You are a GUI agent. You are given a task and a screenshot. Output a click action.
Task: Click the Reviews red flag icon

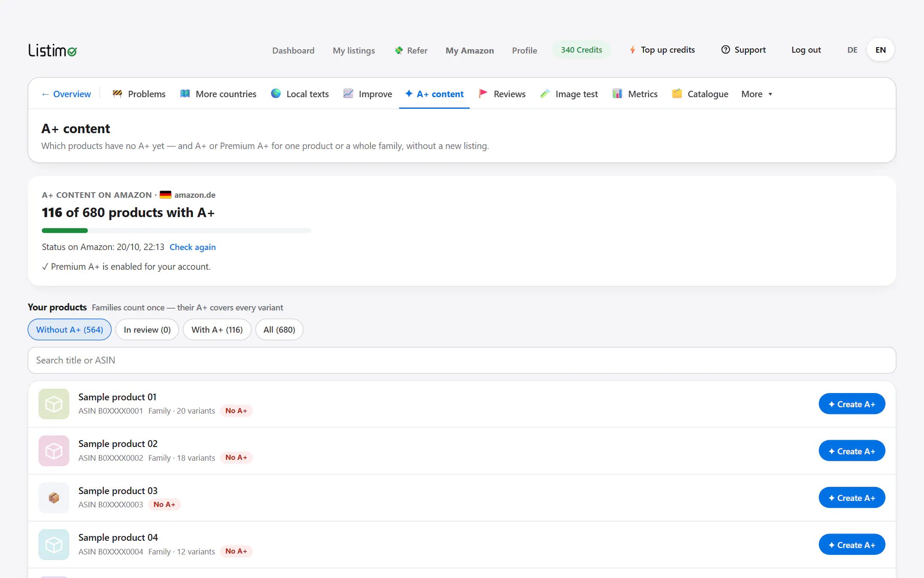click(483, 93)
